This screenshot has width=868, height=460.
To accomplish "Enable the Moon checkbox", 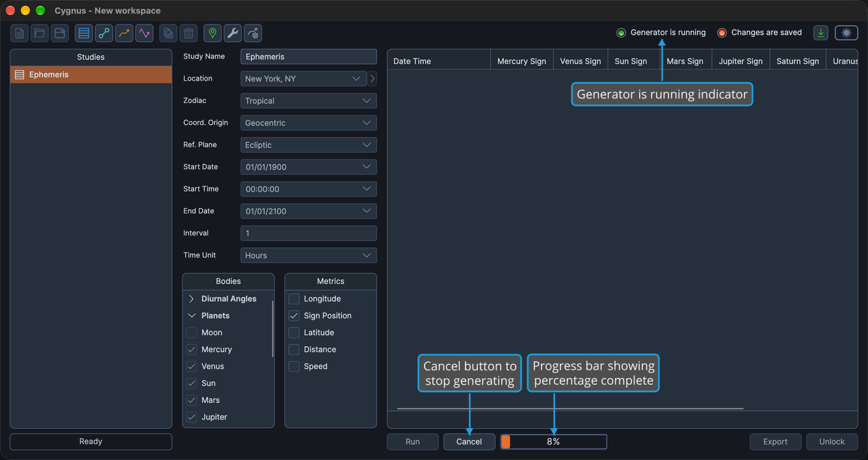I will tap(192, 333).
